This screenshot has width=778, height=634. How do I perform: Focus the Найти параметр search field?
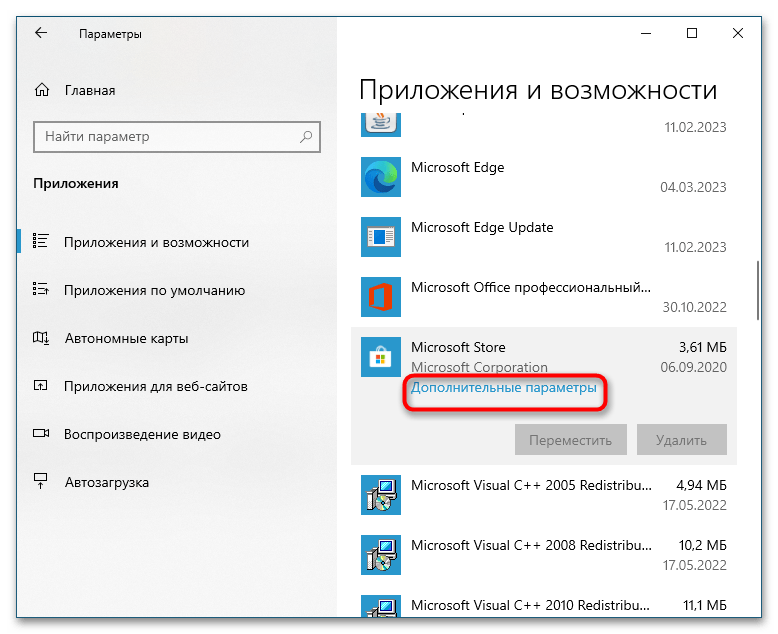click(177, 136)
